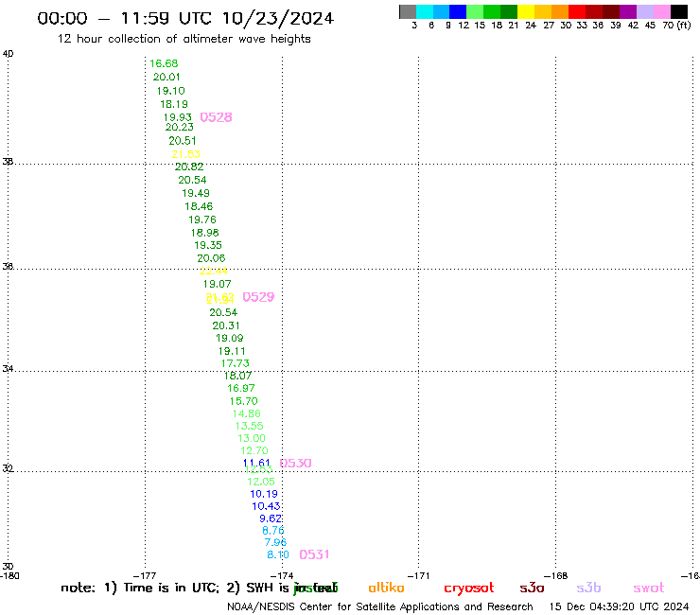Click the NOAA/NESDIS Center footer credit

click(x=380, y=607)
